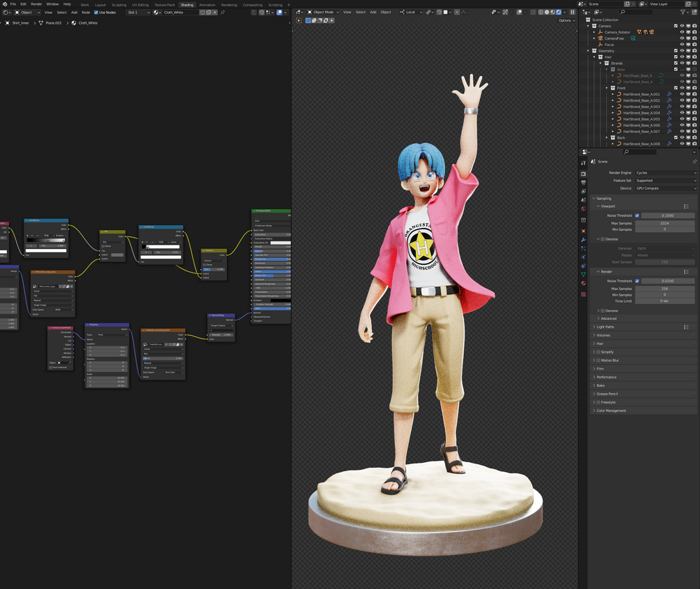The height and width of the screenshot is (589, 700).
Task: Toggle the Use Nodes checkbox
Action: click(x=96, y=13)
